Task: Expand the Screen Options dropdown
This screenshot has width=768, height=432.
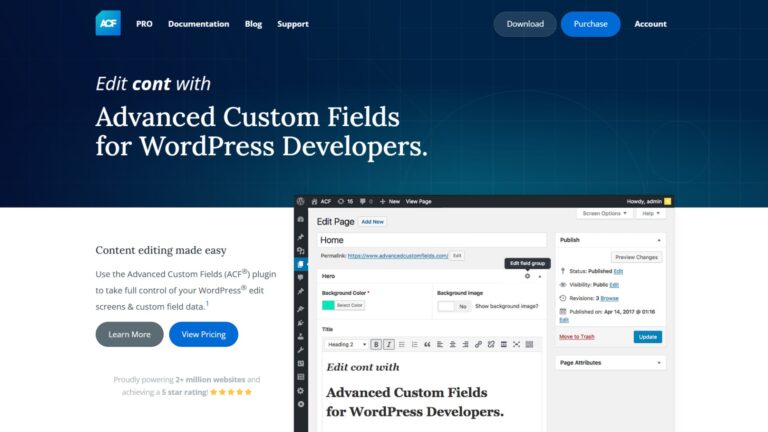Action: (604, 214)
